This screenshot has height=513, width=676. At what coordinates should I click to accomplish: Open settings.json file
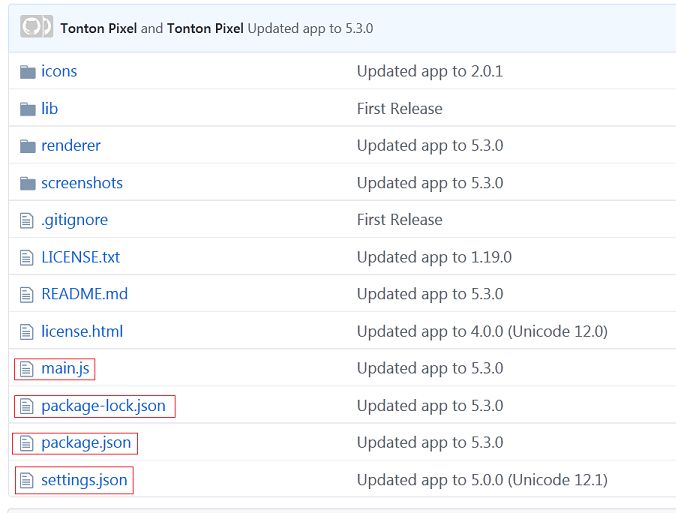pyautogui.click(x=84, y=480)
